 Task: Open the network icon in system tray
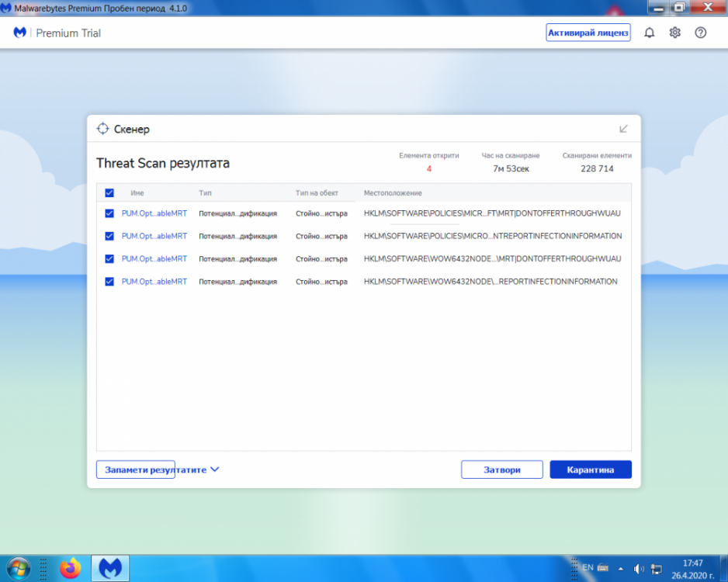657,569
